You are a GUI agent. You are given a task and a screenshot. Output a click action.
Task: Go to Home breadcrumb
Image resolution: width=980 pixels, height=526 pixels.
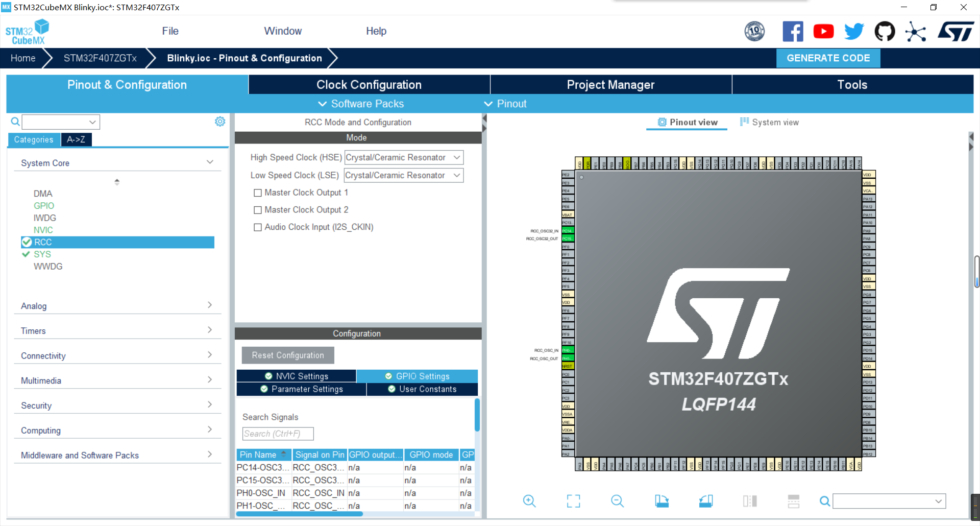tap(23, 58)
